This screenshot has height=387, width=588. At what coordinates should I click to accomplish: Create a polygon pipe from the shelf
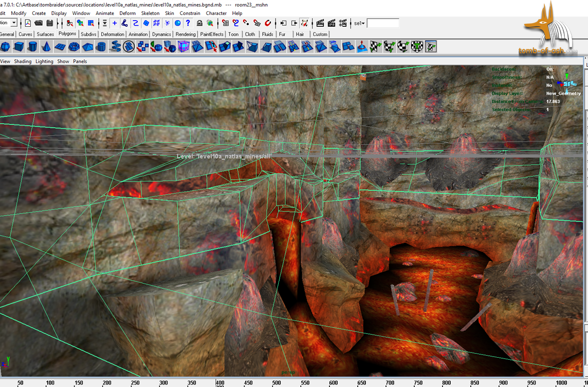pos(101,46)
